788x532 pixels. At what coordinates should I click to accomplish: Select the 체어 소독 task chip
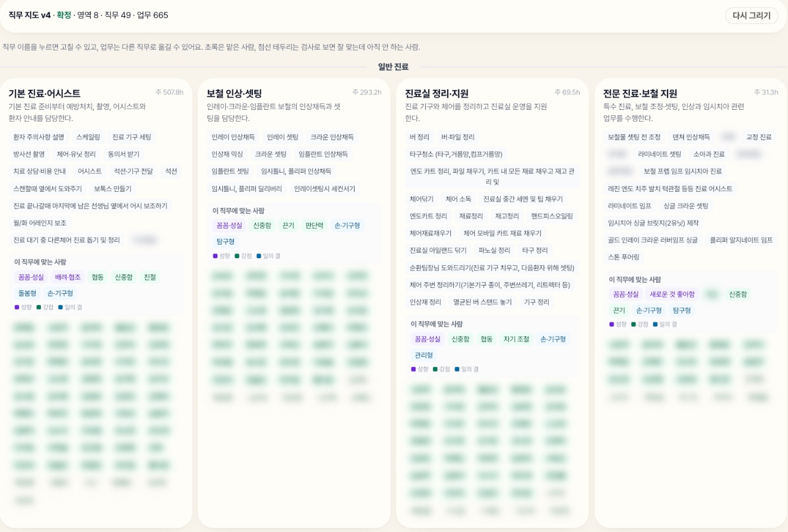458,199
